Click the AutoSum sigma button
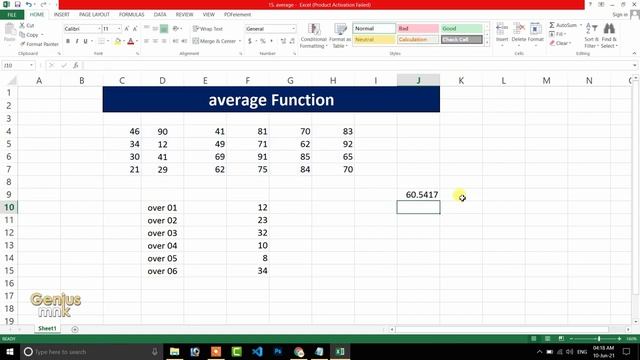The height and width of the screenshot is (360, 640). click(x=562, y=25)
